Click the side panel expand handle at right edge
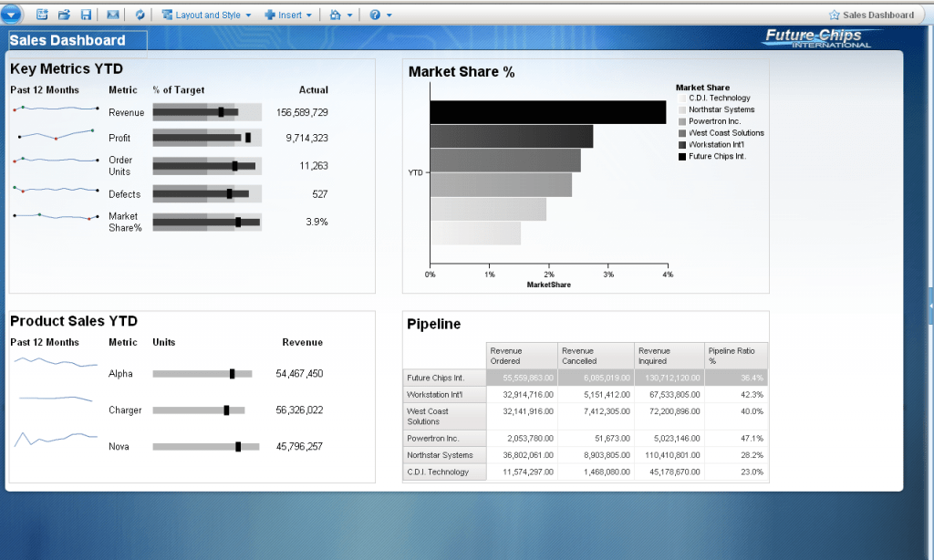Screen dimensions: 934x560 (x=931, y=306)
